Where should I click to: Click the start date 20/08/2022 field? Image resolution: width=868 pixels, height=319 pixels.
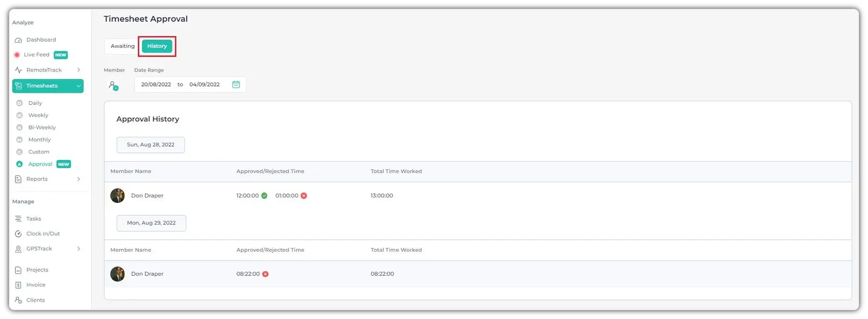(156, 85)
